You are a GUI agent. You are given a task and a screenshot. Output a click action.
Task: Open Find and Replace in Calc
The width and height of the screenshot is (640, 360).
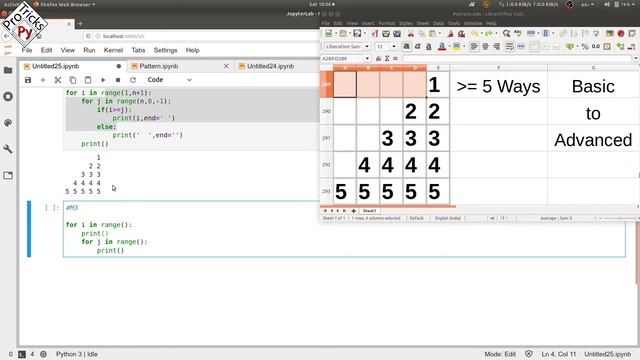point(507,33)
